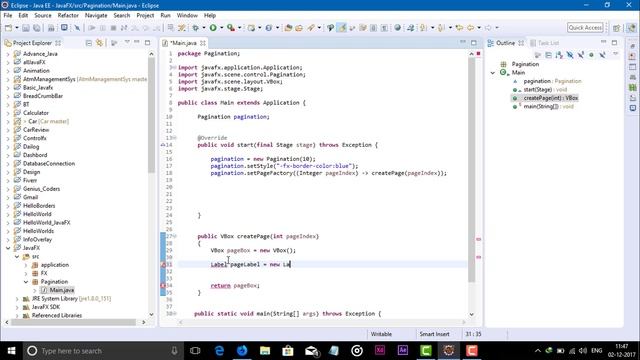Open the Debug button dropdown arrow
Viewport: 640px width, 360px height.
(x=204, y=28)
